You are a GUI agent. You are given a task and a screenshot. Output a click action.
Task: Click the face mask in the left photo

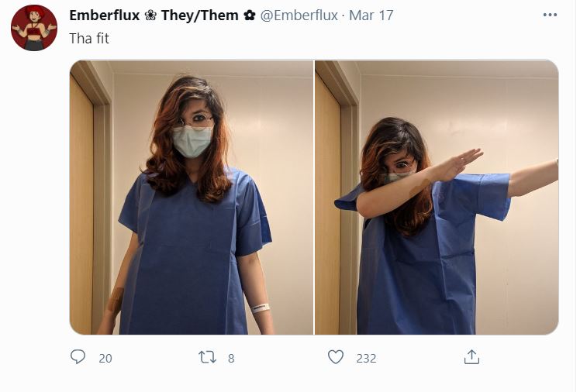pos(192,141)
